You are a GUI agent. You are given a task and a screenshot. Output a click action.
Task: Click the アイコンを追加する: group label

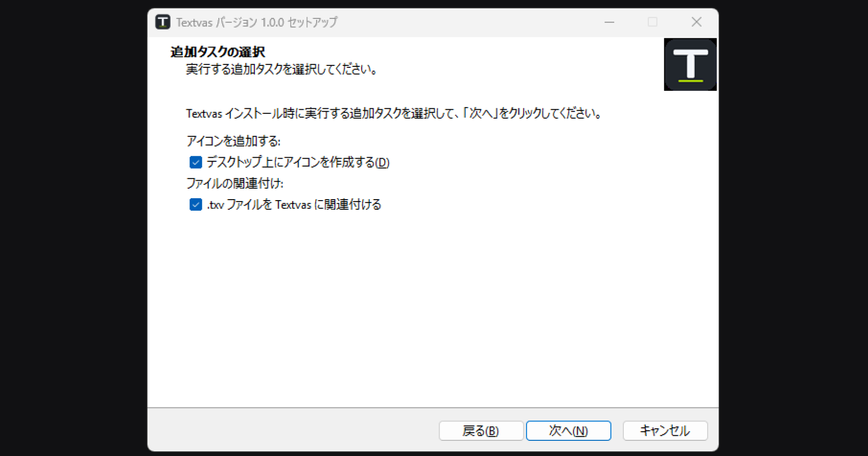point(233,141)
